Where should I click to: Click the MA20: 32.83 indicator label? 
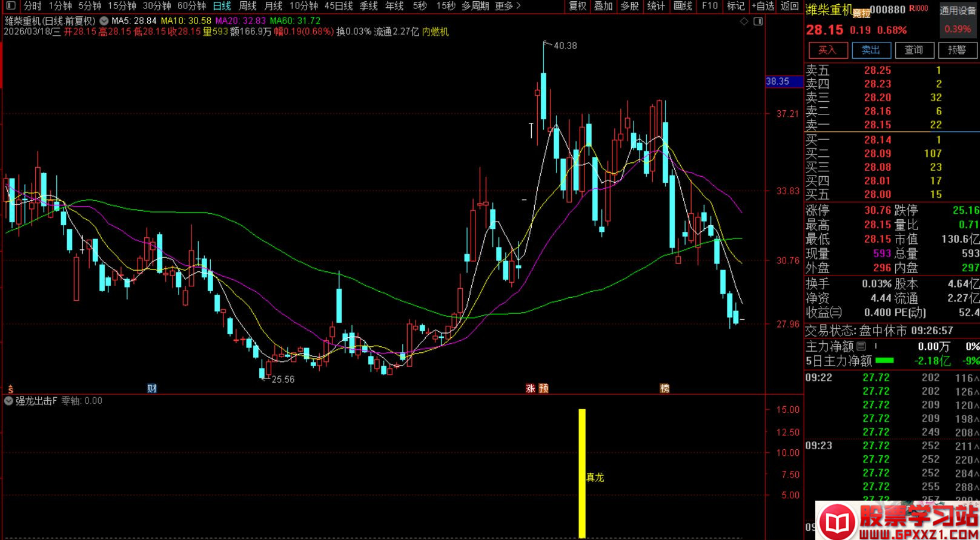coord(241,21)
